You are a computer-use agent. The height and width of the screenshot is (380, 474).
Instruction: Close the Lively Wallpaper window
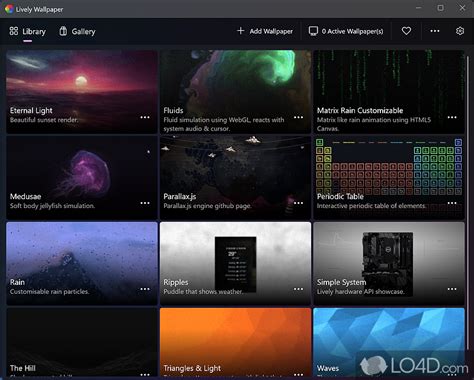[462, 8]
